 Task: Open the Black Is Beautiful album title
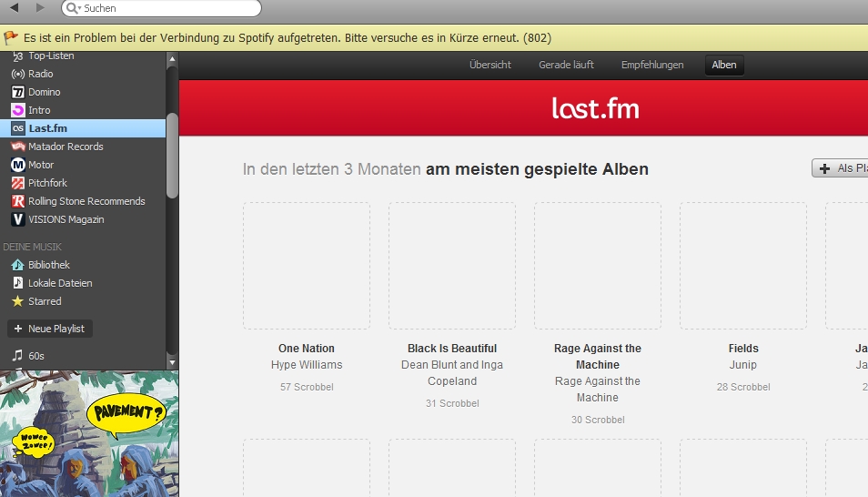pyautogui.click(x=452, y=349)
